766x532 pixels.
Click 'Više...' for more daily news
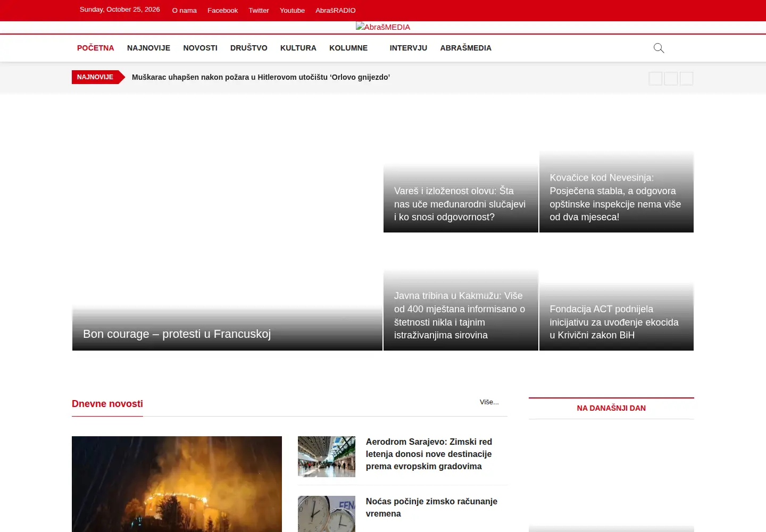489,402
